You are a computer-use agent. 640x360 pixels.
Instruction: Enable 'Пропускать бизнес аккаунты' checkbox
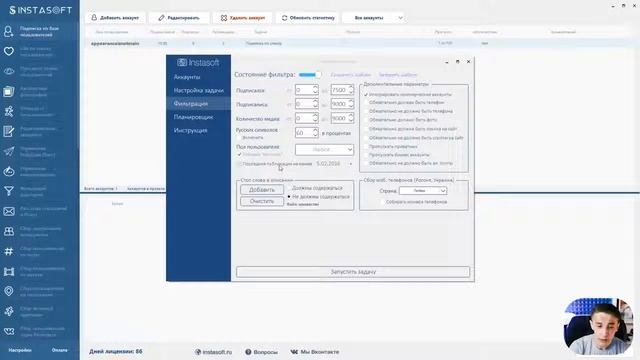pos(366,155)
